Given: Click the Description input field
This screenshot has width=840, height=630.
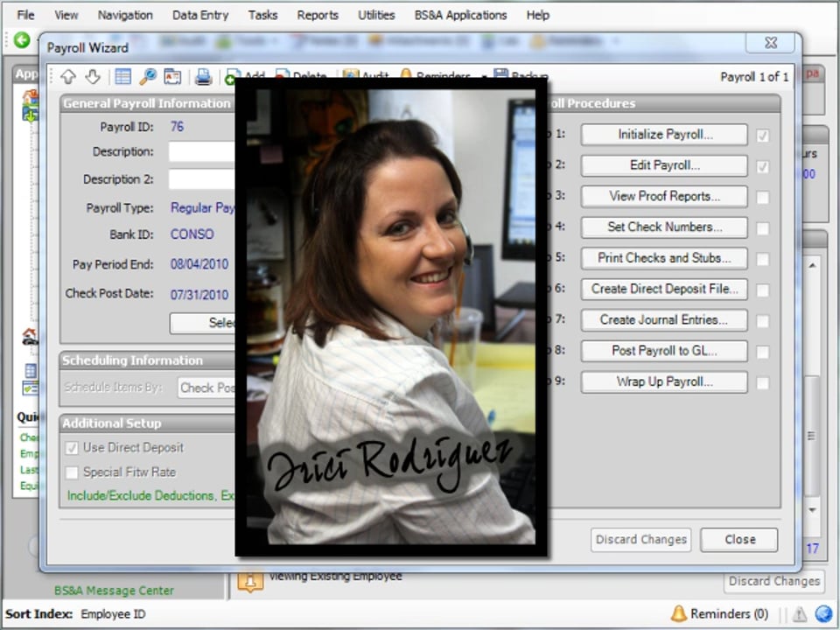Looking at the screenshot, I should click(202, 151).
